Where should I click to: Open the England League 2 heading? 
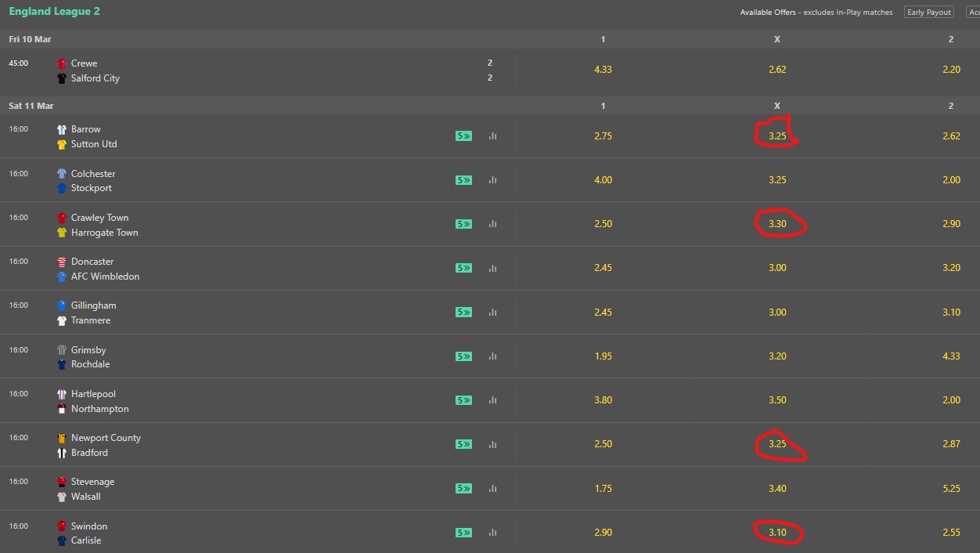[x=54, y=12]
